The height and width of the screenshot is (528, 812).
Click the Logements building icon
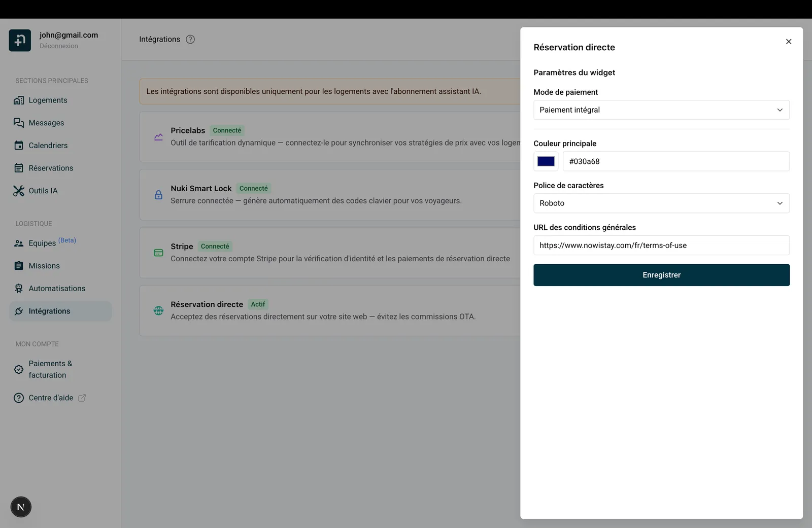click(19, 100)
